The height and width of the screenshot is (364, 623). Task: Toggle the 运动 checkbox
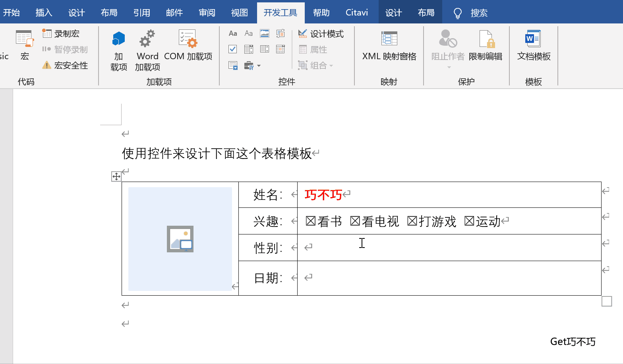point(469,221)
